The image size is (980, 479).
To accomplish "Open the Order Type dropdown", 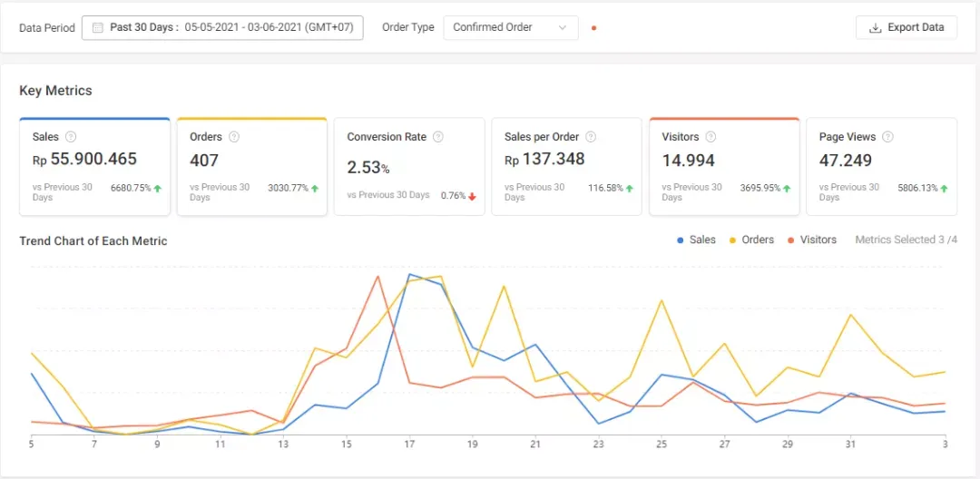I will click(x=510, y=27).
